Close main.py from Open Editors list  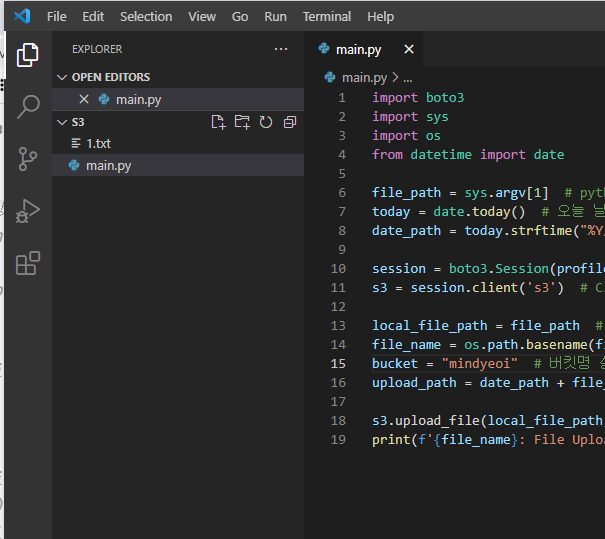pos(84,99)
